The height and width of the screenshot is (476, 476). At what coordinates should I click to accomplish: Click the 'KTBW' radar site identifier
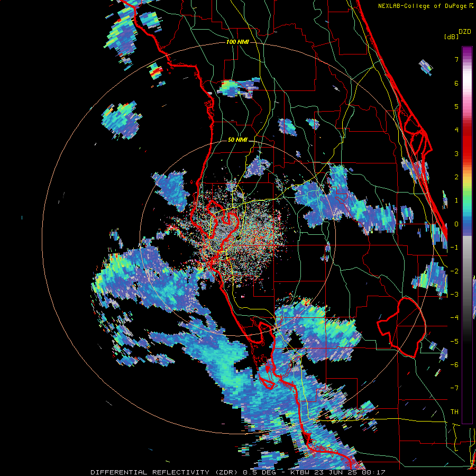coord(301,472)
